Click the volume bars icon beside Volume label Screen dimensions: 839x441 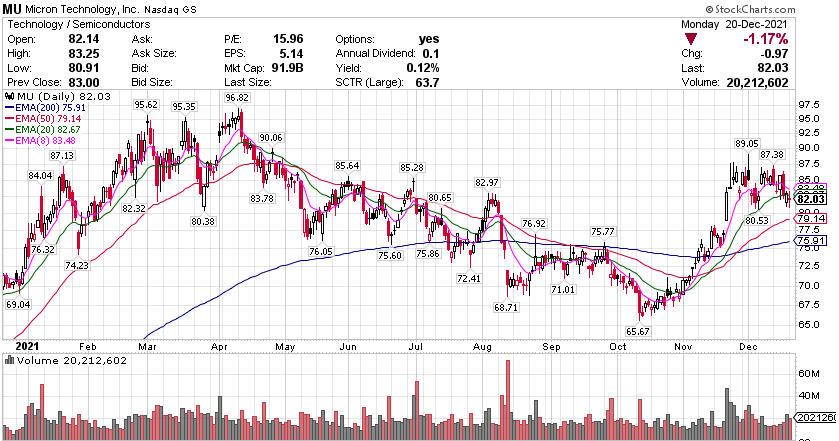tap(10, 360)
